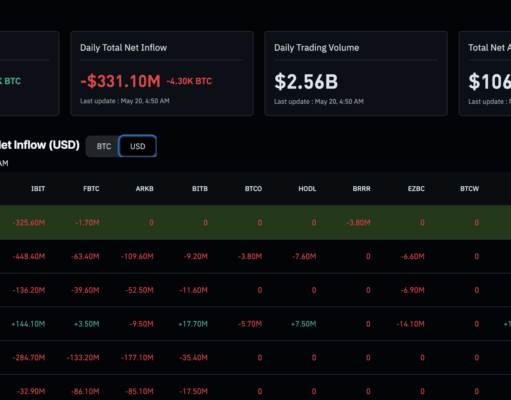The width and height of the screenshot is (511, 400).
Task: Select the -6.60M EZBC cell
Action: click(x=413, y=256)
